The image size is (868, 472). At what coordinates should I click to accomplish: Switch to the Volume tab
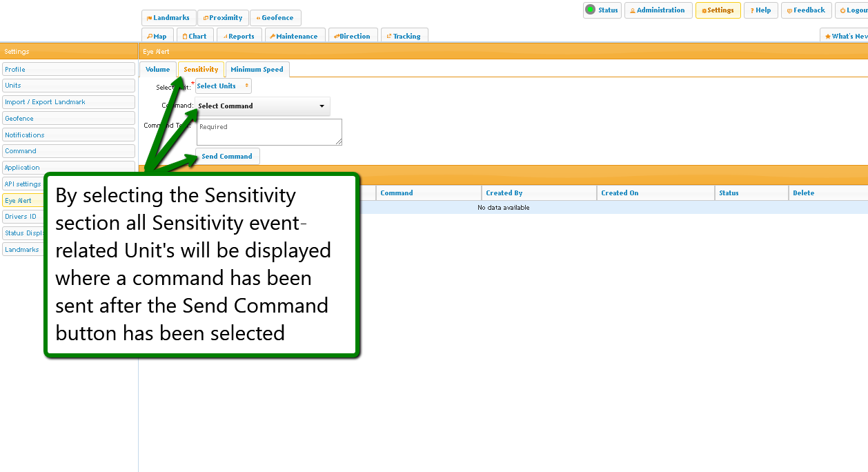coord(157,70)
